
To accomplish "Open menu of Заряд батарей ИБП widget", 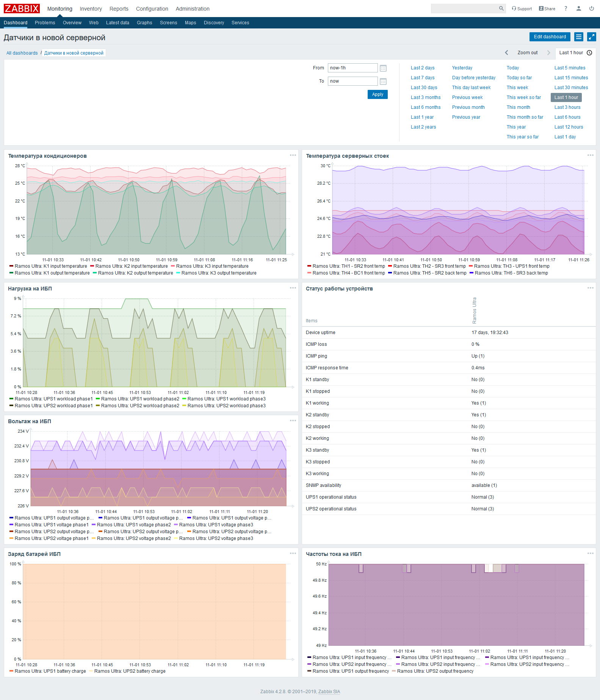I will (293, 553).
